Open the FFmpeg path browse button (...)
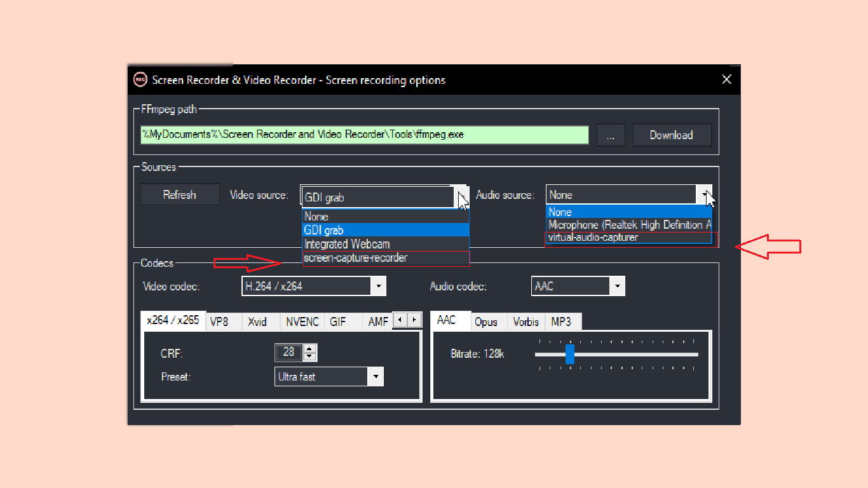 611,135
